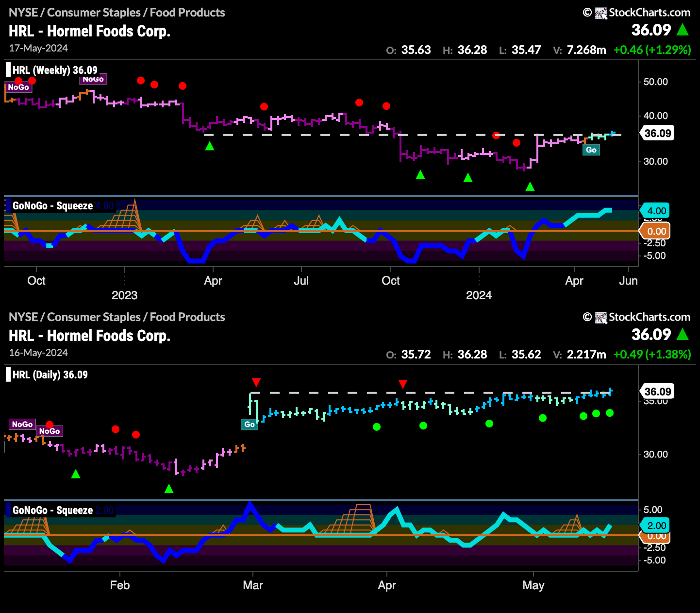
Task: Click the white legend marker next to HRL (Daily)
Action: [x=8, y=375]
